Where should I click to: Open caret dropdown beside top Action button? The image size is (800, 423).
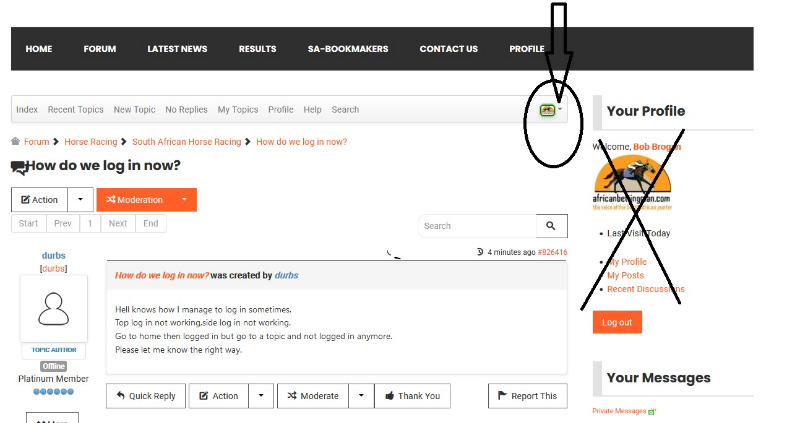pos(81,200)
